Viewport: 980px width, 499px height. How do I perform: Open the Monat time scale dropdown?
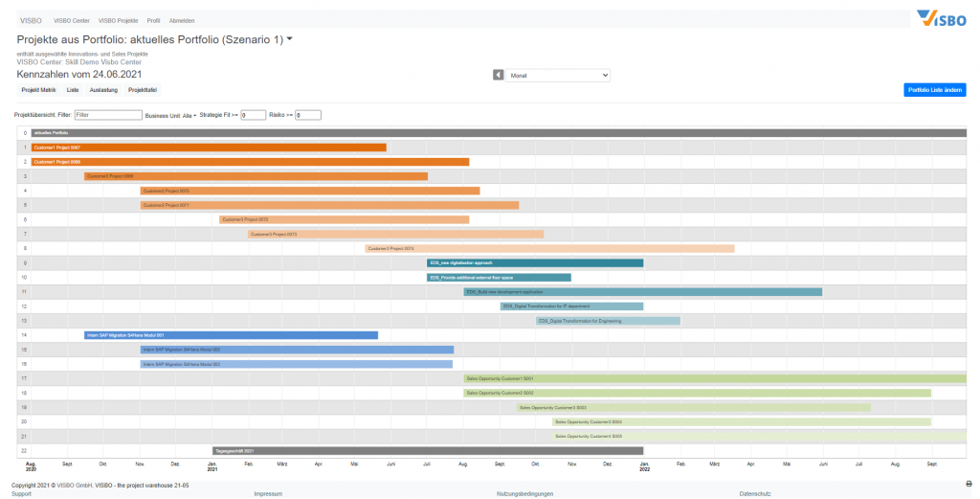coord(559,75)
